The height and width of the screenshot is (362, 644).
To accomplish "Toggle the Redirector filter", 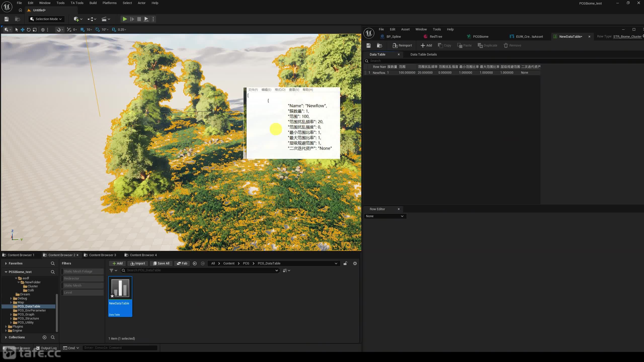I will coord(82,279).
